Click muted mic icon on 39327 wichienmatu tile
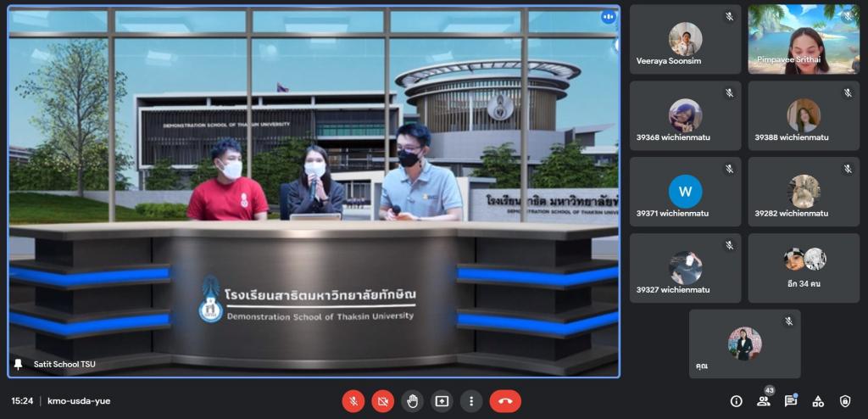868x419 pixels. 729,245
